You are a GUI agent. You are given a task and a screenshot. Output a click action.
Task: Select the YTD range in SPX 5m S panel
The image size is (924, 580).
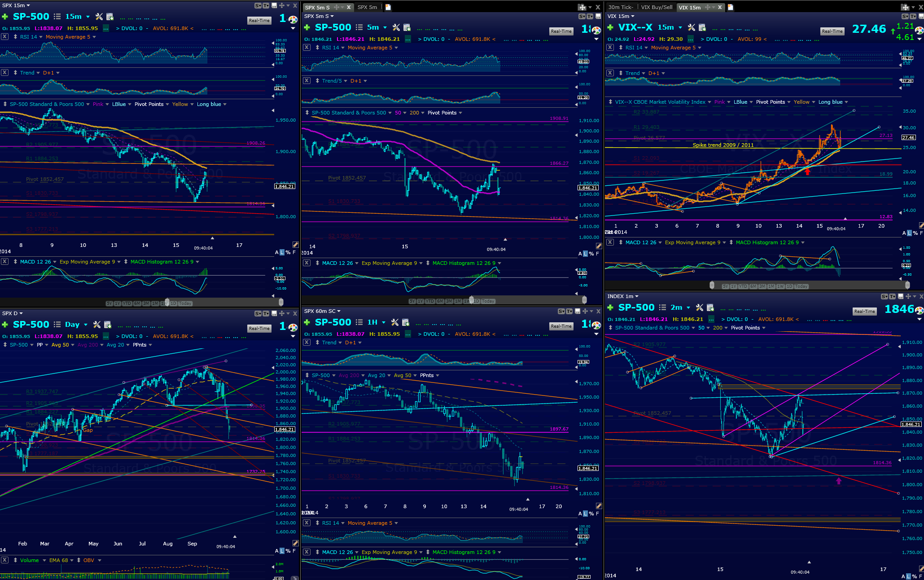click(430, 301)
